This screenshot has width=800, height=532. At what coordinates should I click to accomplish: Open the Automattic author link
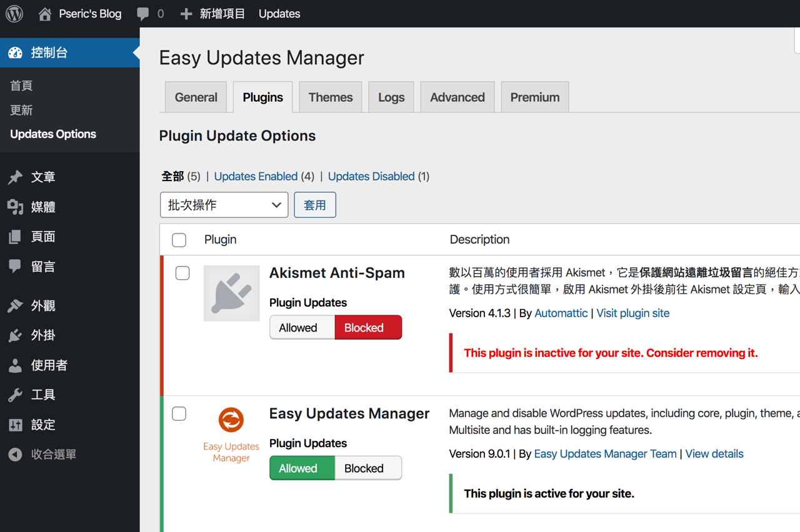click(561, 313)
